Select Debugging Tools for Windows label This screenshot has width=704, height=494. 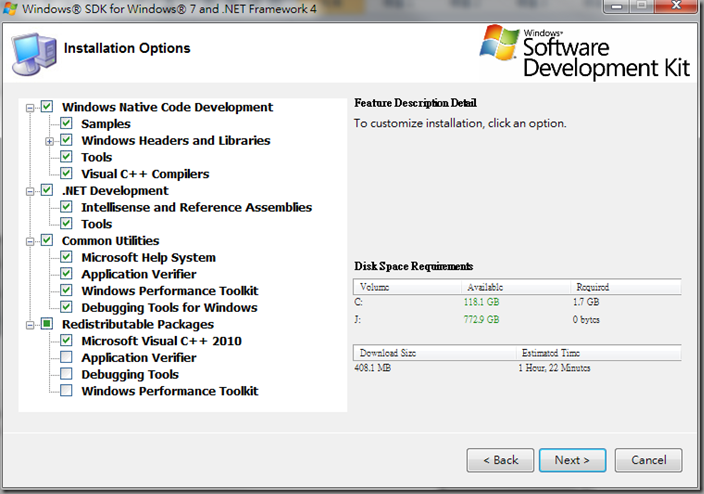tap(169, 308)
